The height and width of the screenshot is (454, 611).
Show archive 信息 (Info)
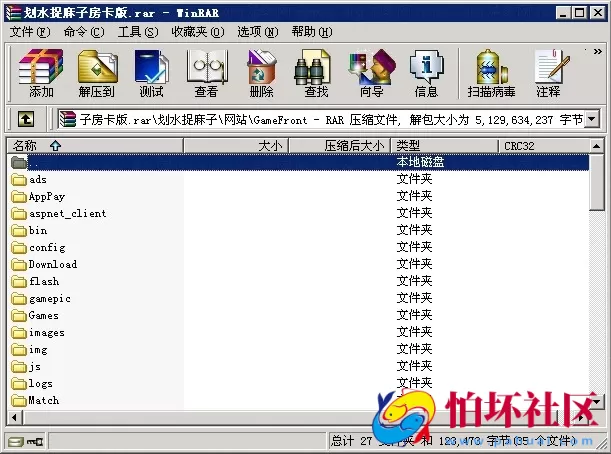pos(426,73)
